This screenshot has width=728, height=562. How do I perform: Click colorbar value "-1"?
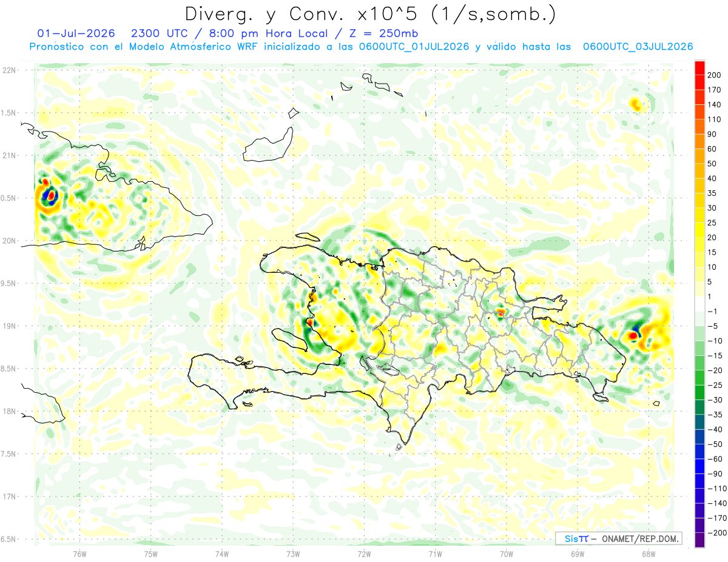pyautogui.click(x=712, y=311)
